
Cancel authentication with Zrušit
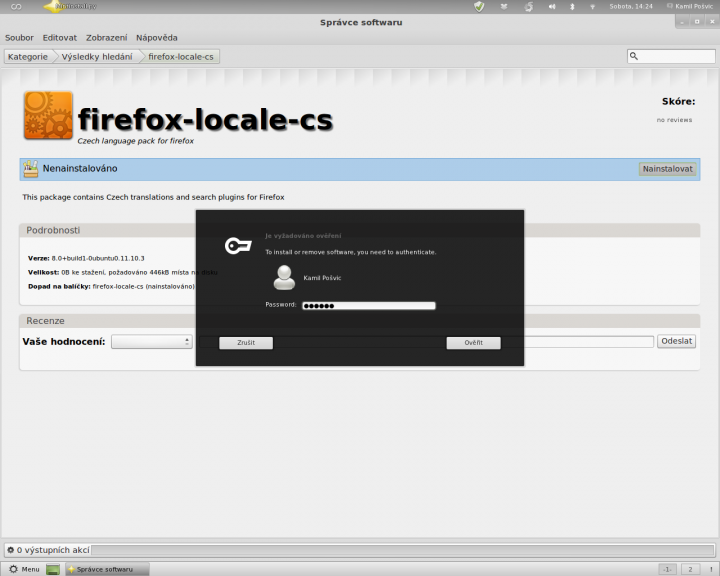point(246,343)
